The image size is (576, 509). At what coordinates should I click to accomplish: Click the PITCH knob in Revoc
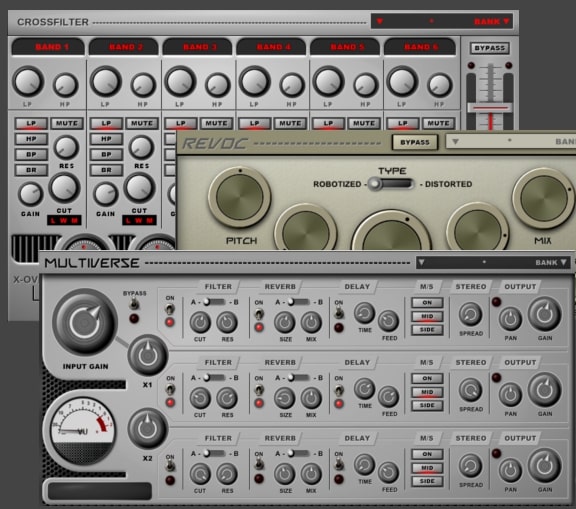click(240, 197)
